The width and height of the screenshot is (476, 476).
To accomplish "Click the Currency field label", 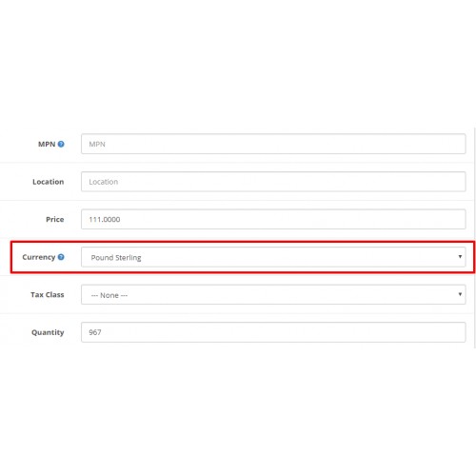I will [x=39, y=257].
